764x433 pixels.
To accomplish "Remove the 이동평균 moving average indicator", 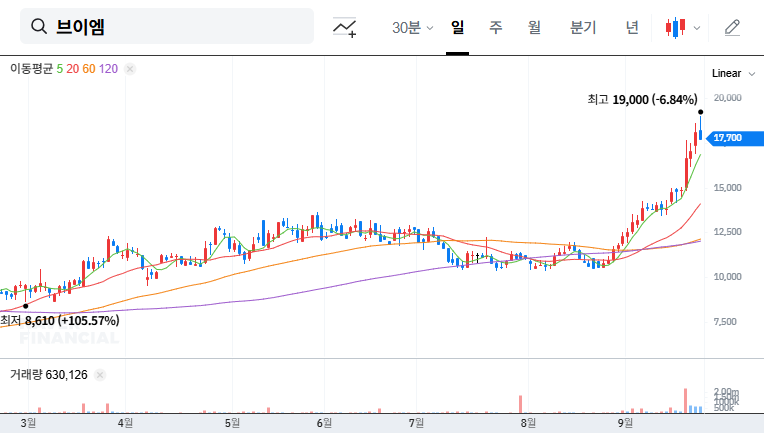I will [130, 69].
